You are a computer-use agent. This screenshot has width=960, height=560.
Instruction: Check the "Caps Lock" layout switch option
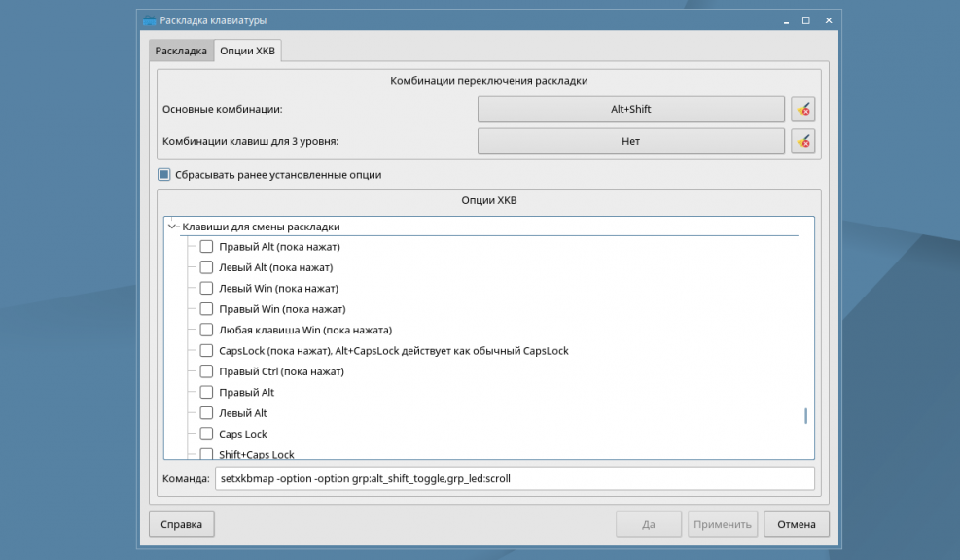(206, 434)
